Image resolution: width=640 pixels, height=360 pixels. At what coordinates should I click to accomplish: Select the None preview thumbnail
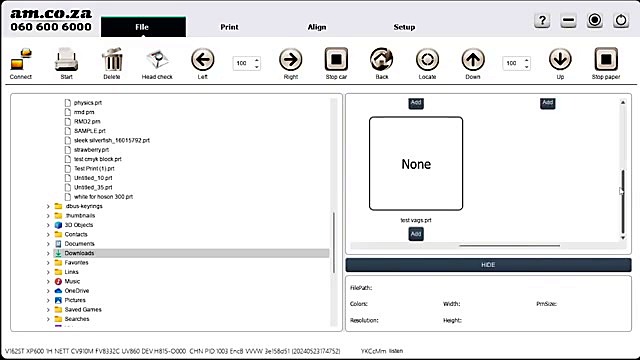click(416, 164)
